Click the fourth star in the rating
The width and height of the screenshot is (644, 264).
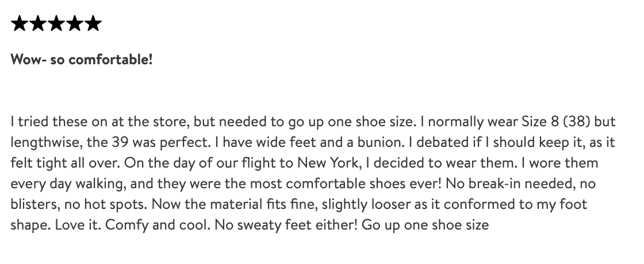(x=75, y=24)
